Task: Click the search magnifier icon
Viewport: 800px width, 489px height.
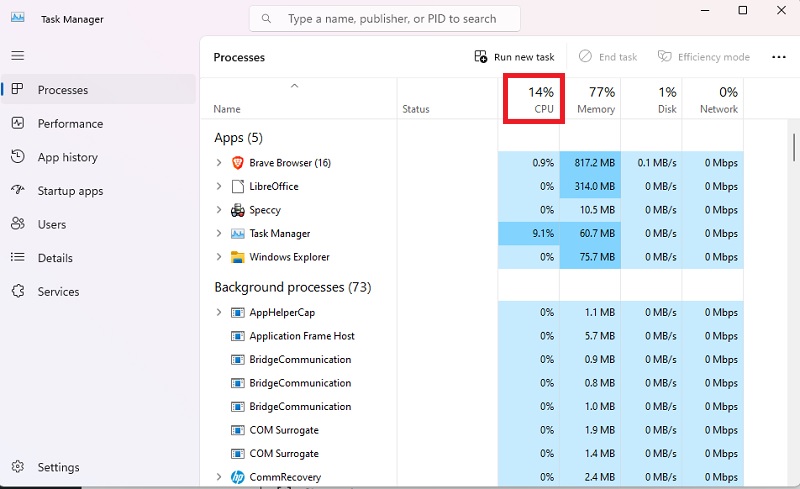Action: click(266, 18)
